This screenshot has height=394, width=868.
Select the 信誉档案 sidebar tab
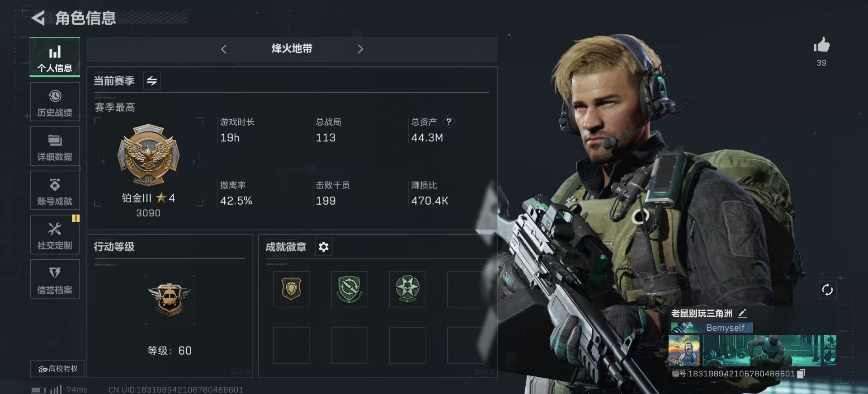(x=55, y=279)
